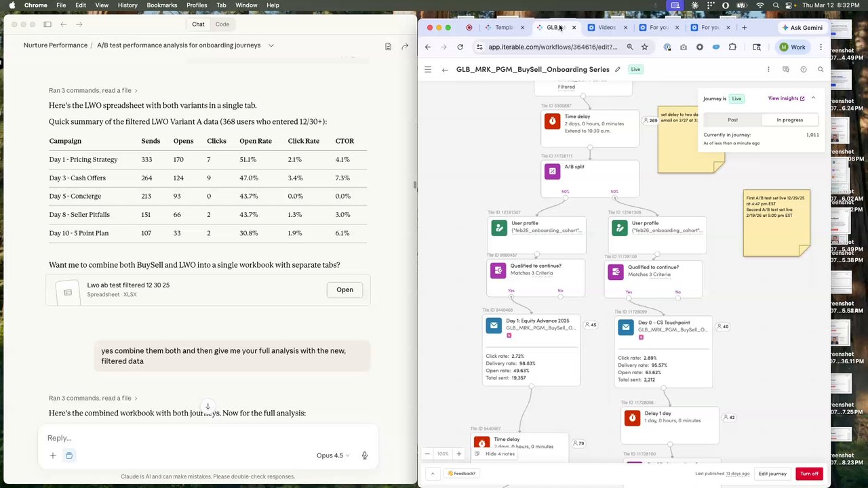Switch Claude to Code mode
The width and height of the screenshot is (868, 488).
click(222, 24)
